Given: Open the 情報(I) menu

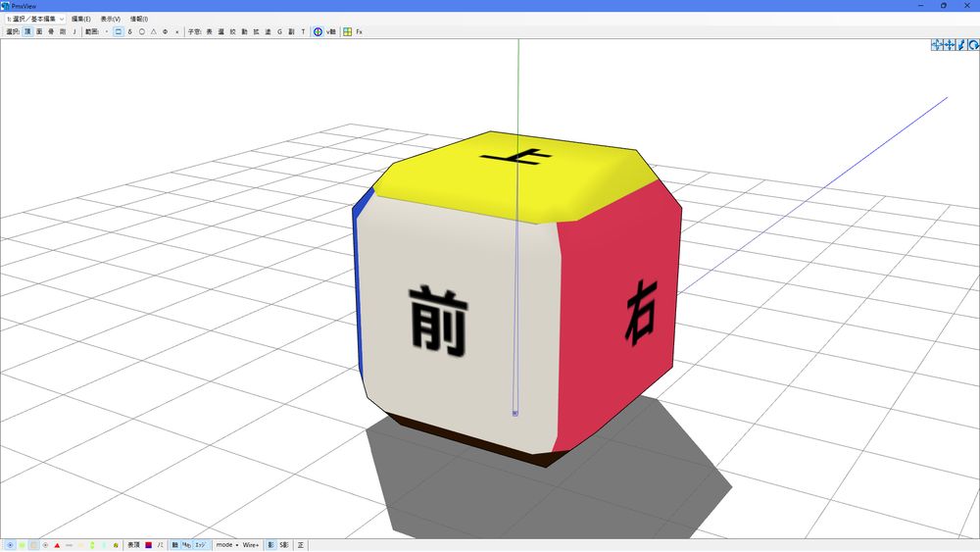Looking at the screenshot, I should pyautogui.click(x=139, y=19).
